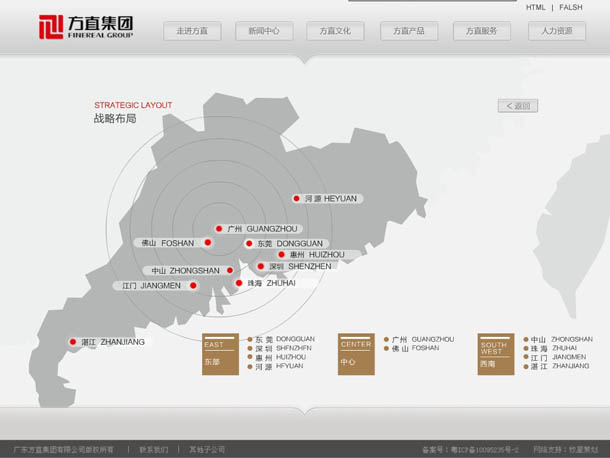The height and width of the screenshot is (458, 610).
Task: Click the 湛江 ZHANJIANG map label
Action: (x=113, y=342)
